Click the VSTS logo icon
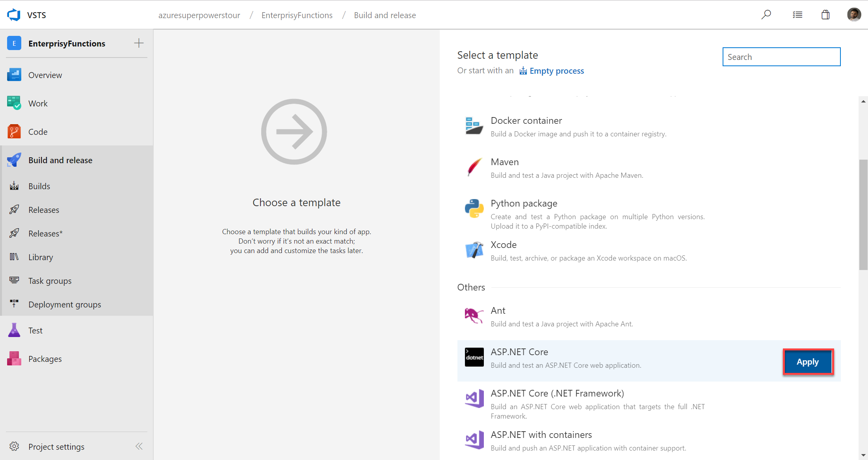This screenshot has width=868, height=460. coord(14,15)
